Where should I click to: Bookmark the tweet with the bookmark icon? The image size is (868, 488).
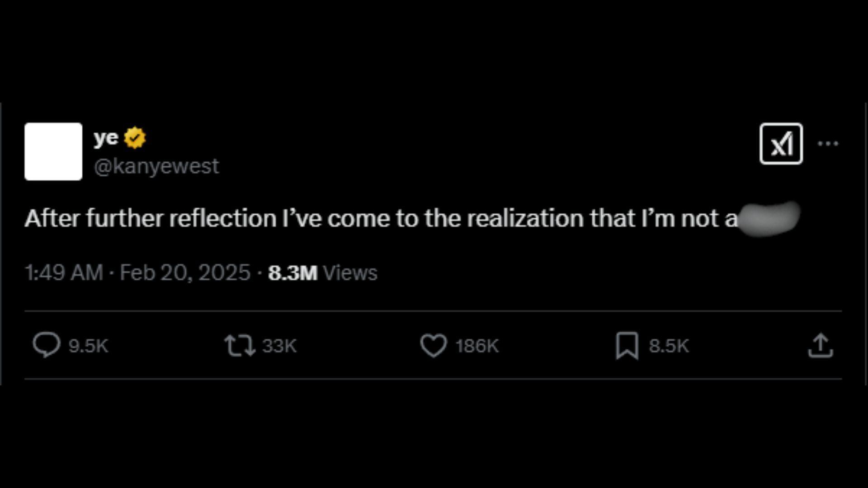click(627, 346)
